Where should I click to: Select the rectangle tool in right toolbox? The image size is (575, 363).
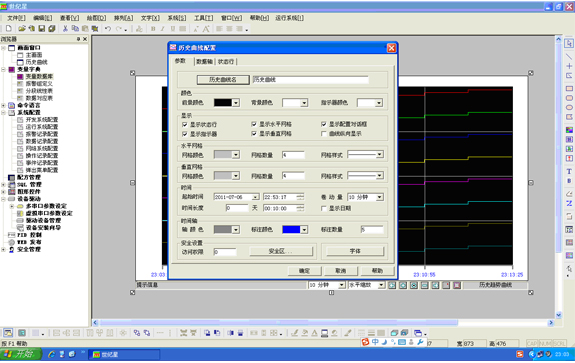tap(569, 88)
